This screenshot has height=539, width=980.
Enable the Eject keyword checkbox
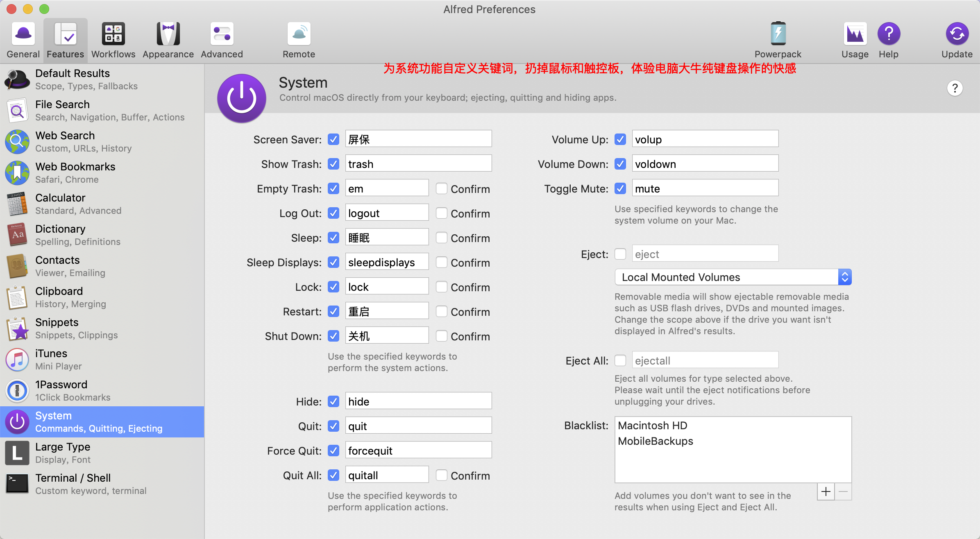pyautogui.click(x=620, y=254)
